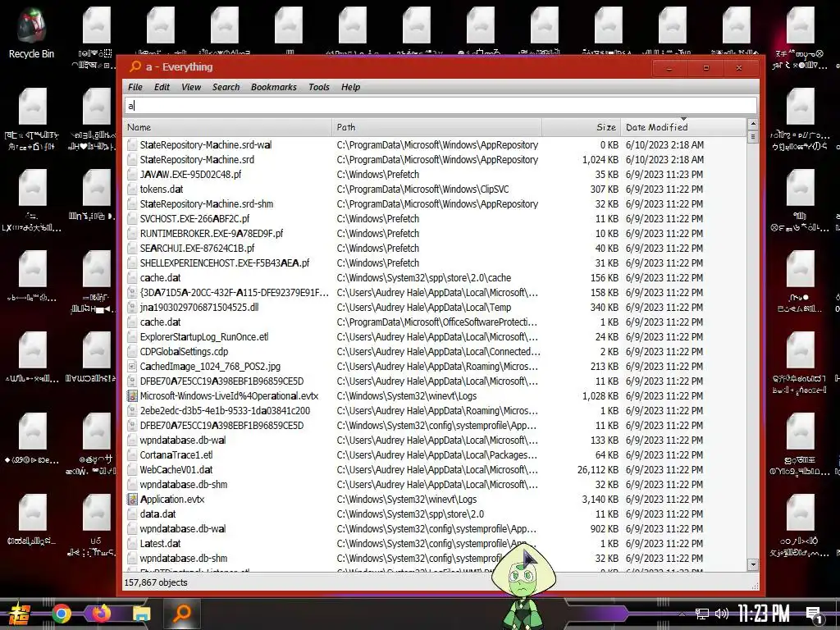Screen dimensions: 840x630
Task: Open the network icon in system tray
Action: click(702, 614)
